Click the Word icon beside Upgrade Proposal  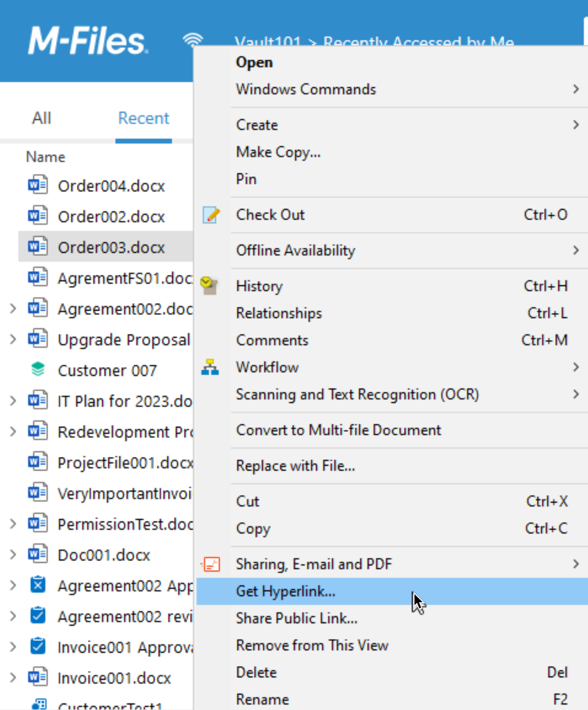(x=38, y=339)
